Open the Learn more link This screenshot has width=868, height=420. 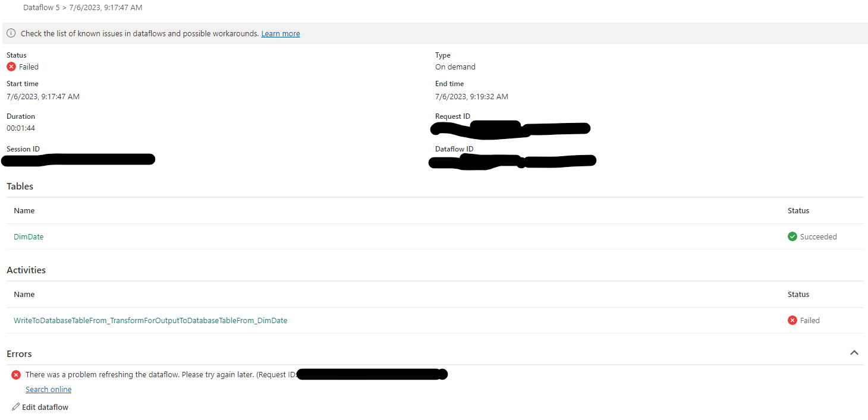point(281,34)
